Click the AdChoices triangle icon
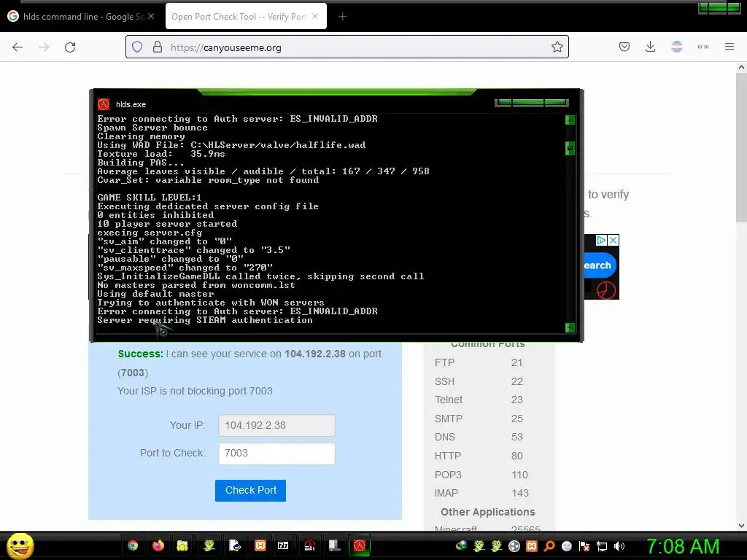This screenshot has height=560, width=747. tap(601, 240)
